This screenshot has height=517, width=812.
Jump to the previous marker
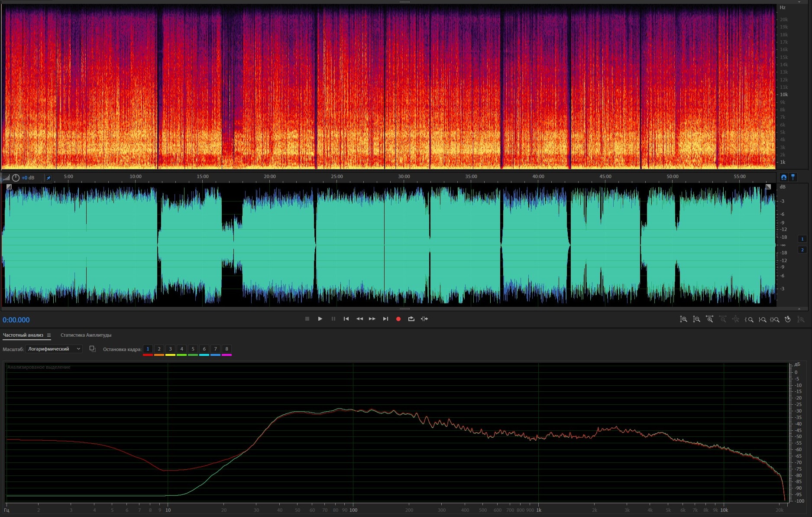pos(346,319)
